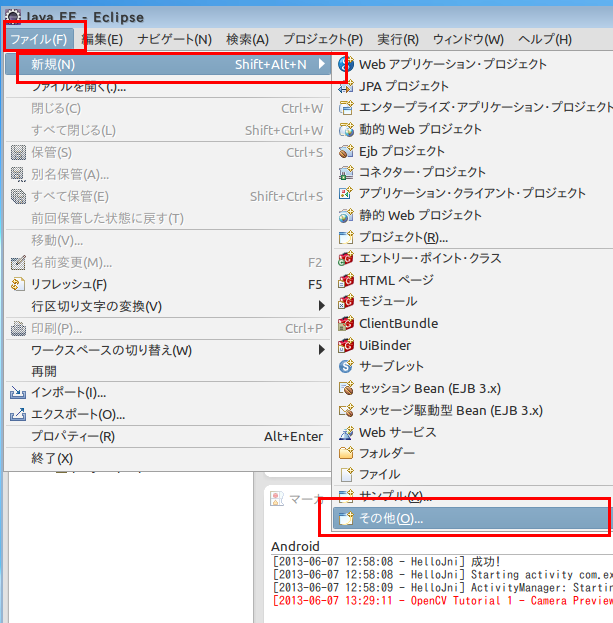This screenshot has width=613, height=623.
Task: Click the エンタープライズ・アプリケーション・プロジェクト icon
Action: coord(346,107)
